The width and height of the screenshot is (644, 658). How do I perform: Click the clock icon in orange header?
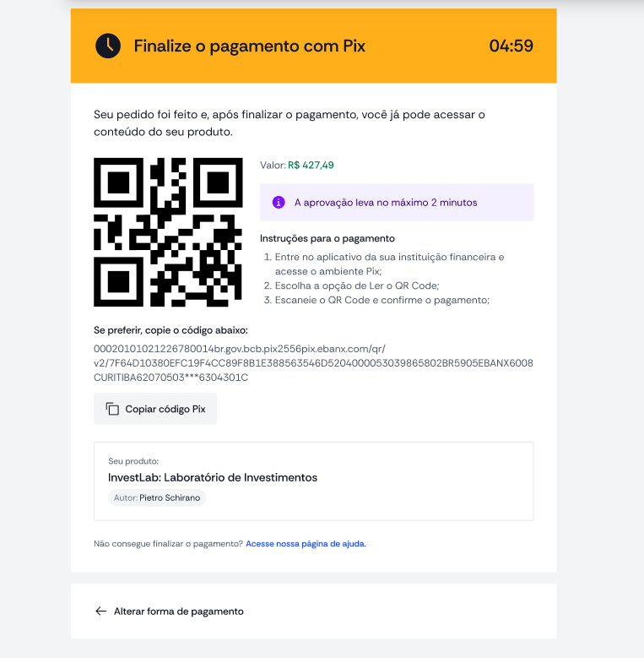(108, 46)
